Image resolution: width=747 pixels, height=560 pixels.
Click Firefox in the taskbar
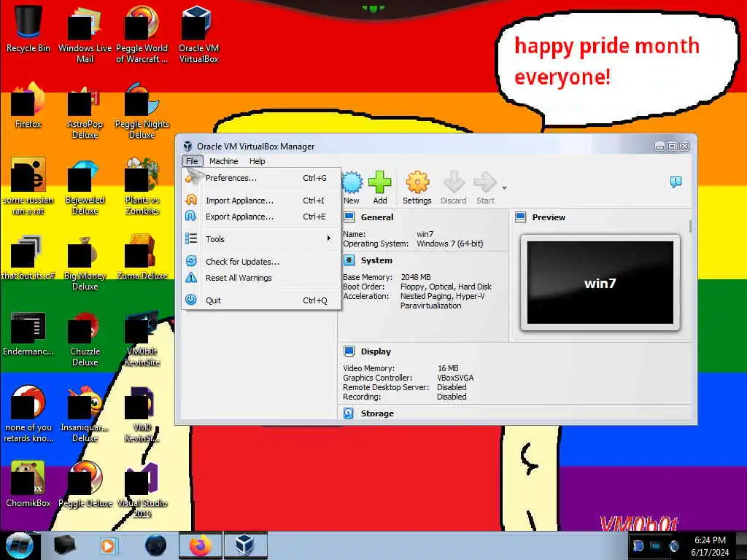200,545
